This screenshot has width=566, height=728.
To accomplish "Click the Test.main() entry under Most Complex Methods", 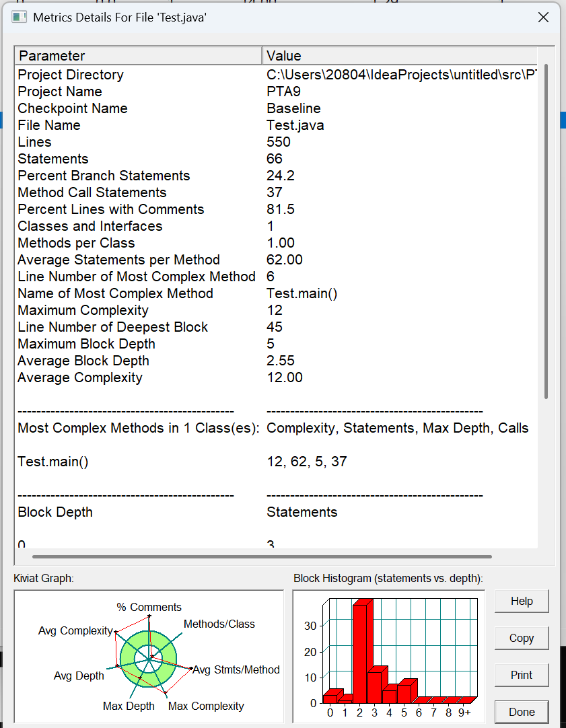I will (x=53, y=462).
